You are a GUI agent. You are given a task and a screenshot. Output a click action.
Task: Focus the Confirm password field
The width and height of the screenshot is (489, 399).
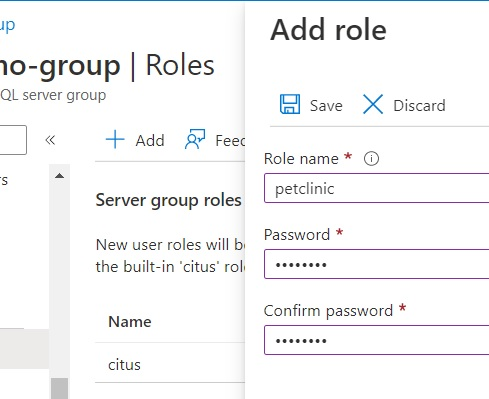[x=377, y=340]
